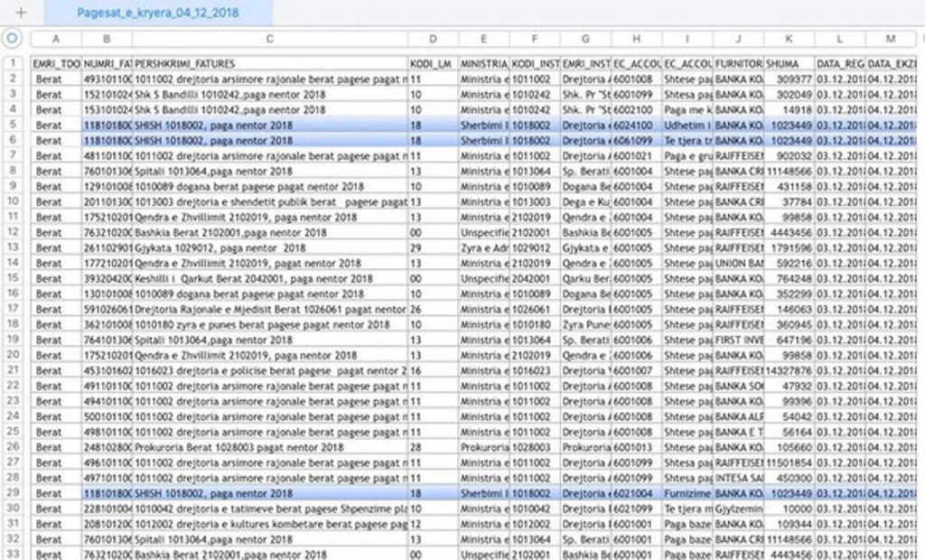Viewport: 925px width, 560px height.
Task: Select the whole table using the circle handle
Action: coord(12,38)
